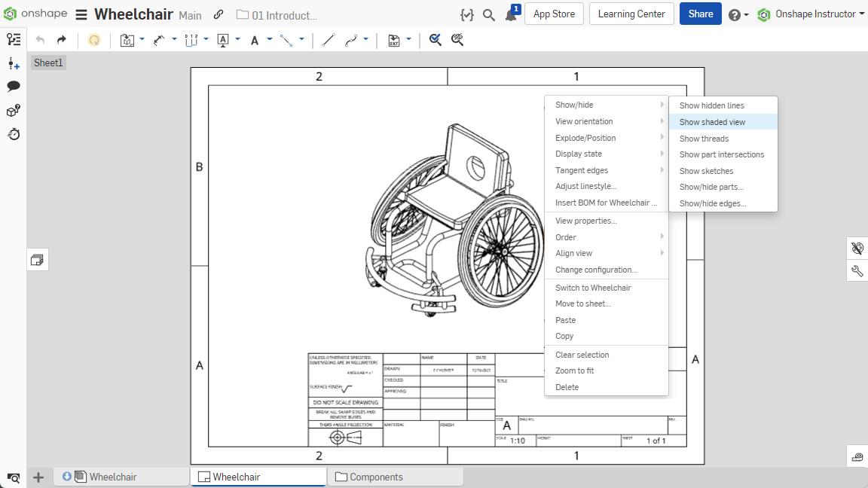Select the Line tool in toolbar

click(x=328, y=40)
